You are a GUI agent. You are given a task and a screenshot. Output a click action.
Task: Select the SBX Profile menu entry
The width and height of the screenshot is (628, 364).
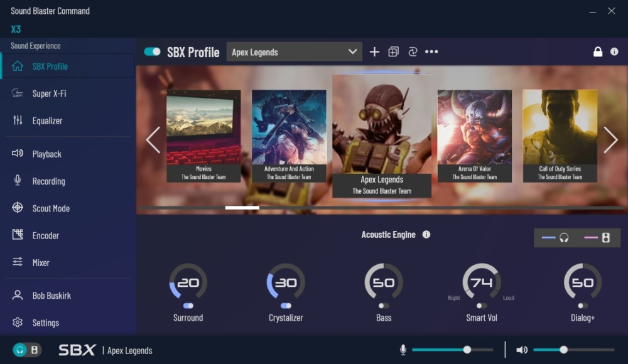68,66
